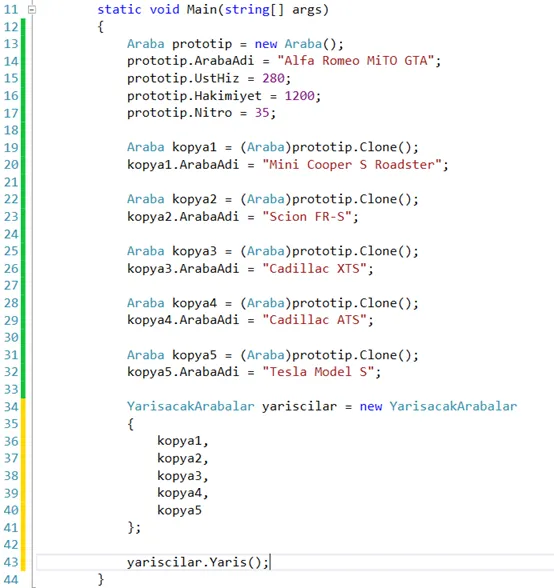Click "prototip.Nitro" on line 17
554x588 pixels.
[x=179, y=112]
